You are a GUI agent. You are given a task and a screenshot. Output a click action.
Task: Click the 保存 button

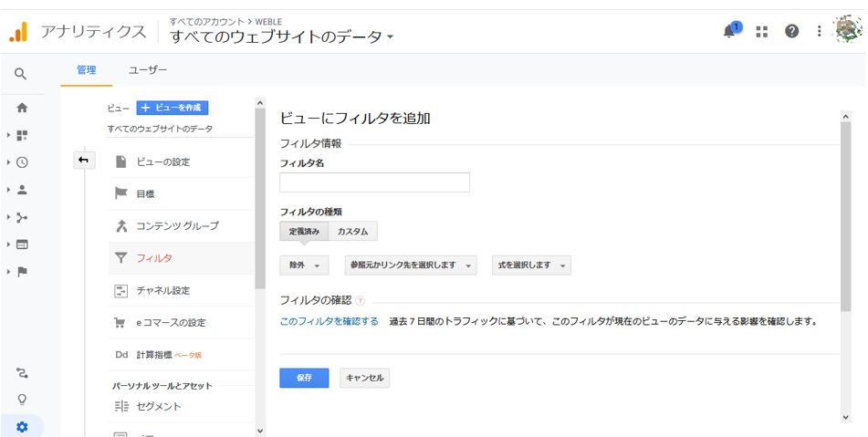click(x=305, y=378)
